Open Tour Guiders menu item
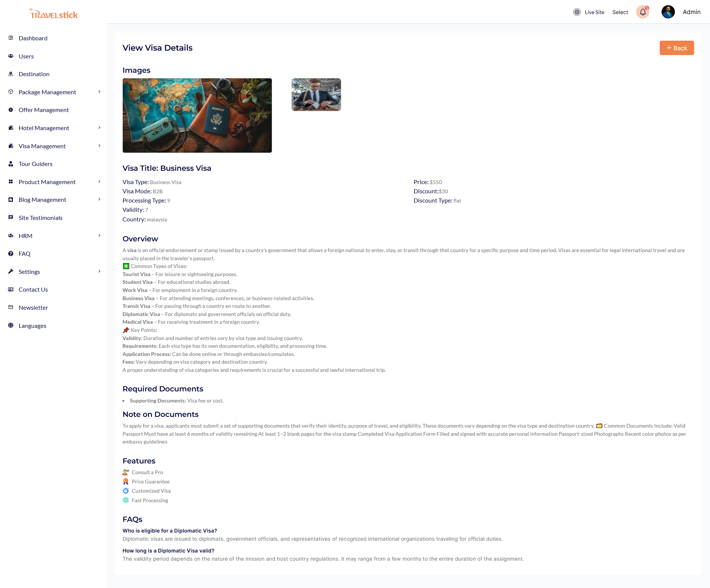This screenshot has width=710, height=588. pyautogui.click(x=35, y=164)
